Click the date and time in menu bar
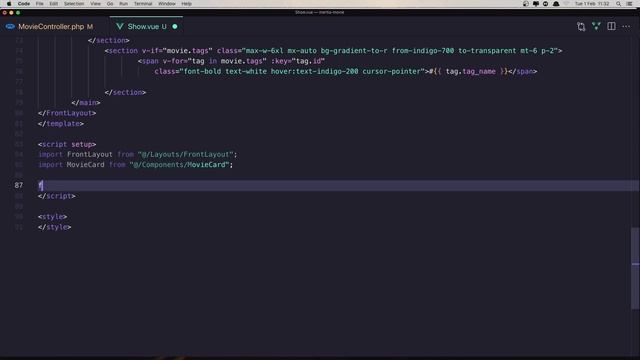The height and width of the screenshot is (360, 640). tap(592, 4)
